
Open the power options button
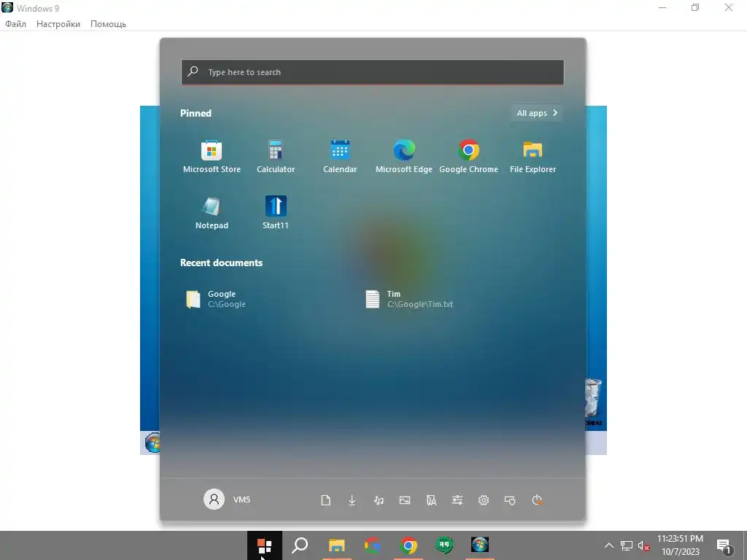coord(536,500)
